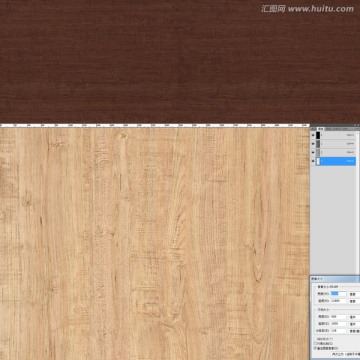Toggle eye icon of the dark gray thumbnail row
Viewport: 360px width, 360px height.
click(313, 144)
